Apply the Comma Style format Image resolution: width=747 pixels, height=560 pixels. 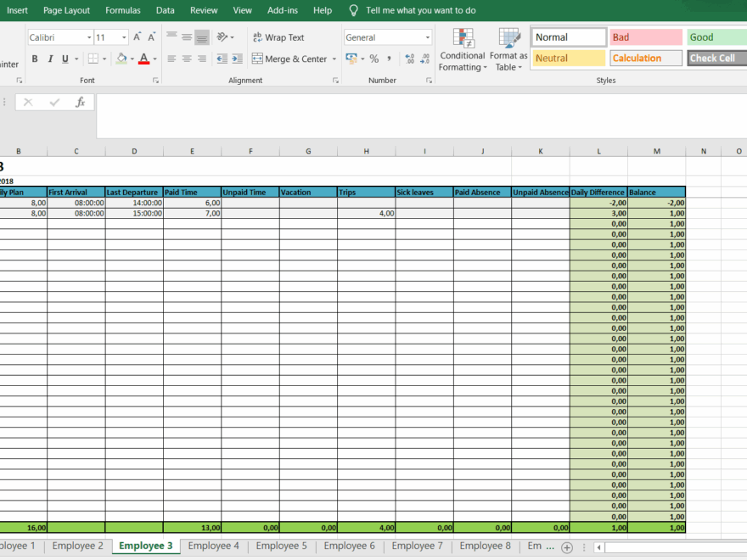pyautogui.click(x=390, y=59)
